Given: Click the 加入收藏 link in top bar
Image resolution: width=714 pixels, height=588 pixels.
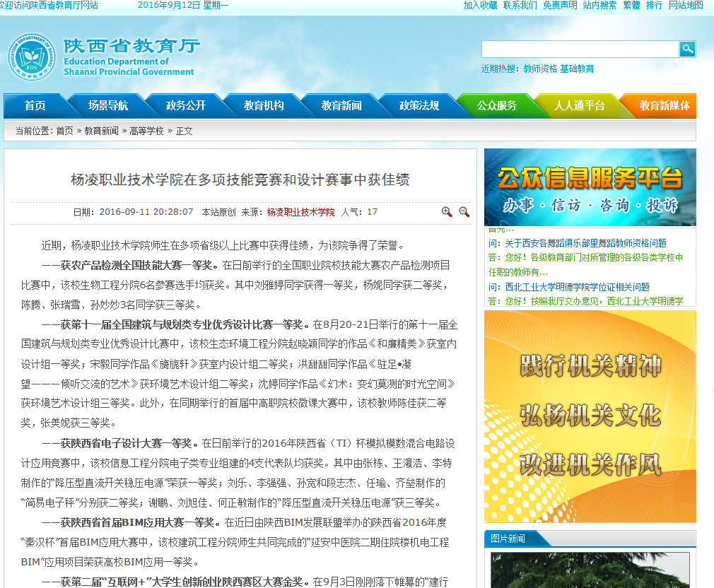Looking at the screenshot, I should [x=480, y=5].
